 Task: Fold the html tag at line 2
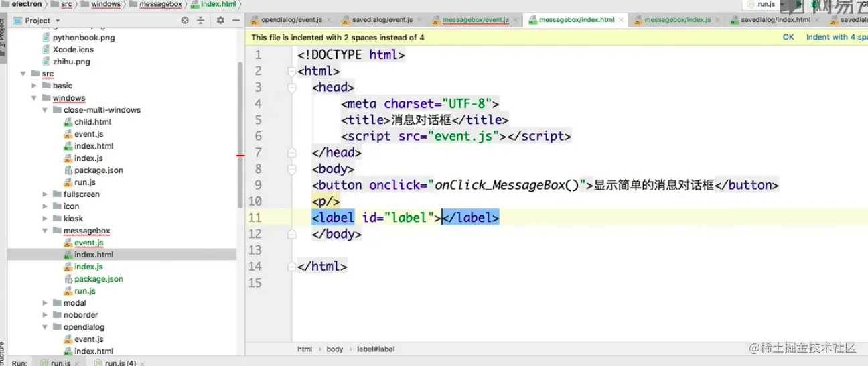coord(291,71)
